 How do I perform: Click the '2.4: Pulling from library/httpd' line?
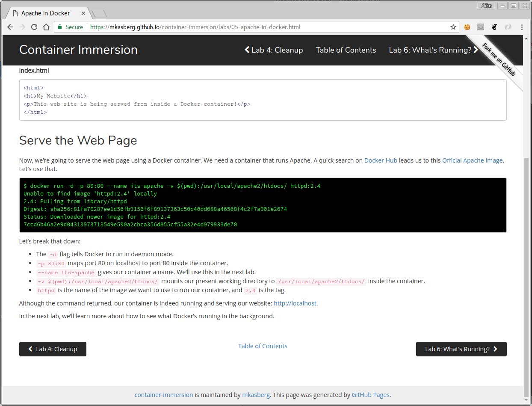(75, 202)
